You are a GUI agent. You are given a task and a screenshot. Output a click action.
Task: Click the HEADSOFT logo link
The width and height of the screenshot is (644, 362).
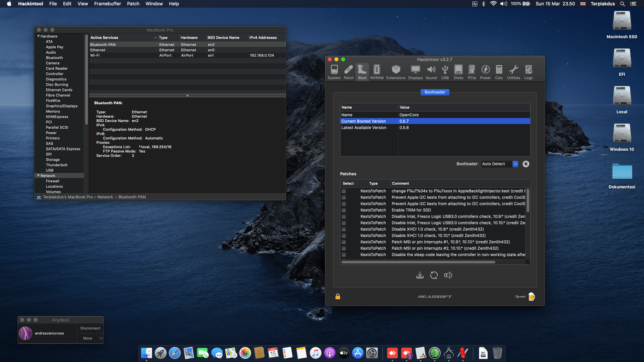[x=435, y=297]
